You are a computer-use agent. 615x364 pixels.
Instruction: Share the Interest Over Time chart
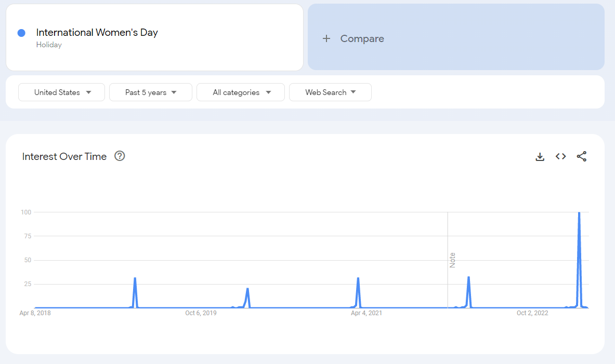click(581, 156)
